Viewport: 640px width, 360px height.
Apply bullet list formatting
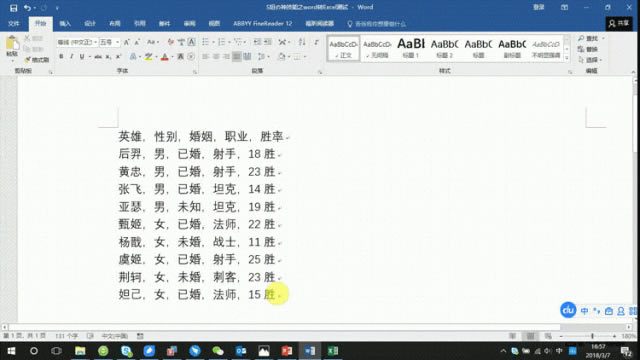(206, 42)
